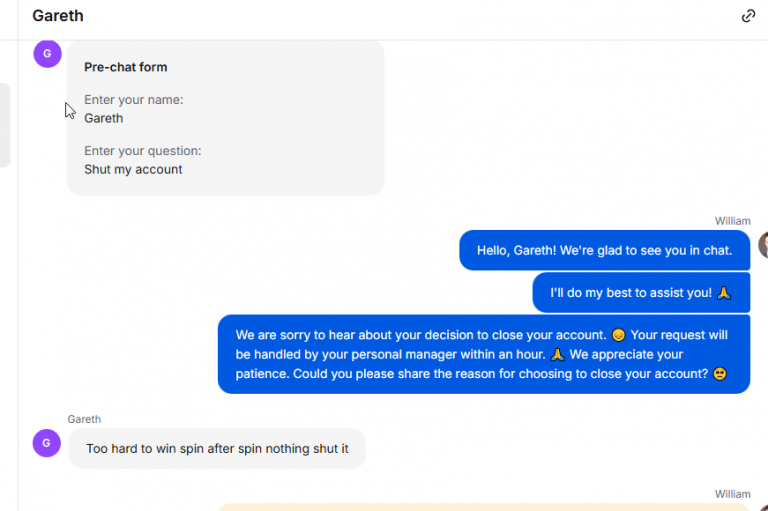Image resolution: width=768 pixels, height=511 pixels.
Task: Click the worried emoji ending the closure message
Action: 720,374
